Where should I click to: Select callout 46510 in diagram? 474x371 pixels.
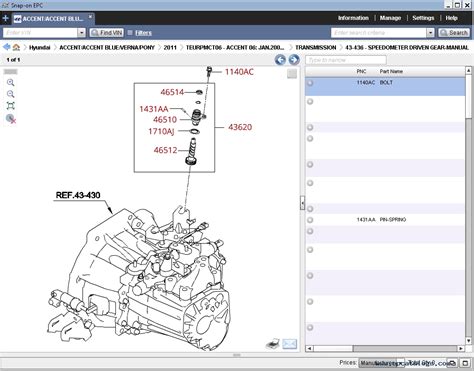pos(165,119)
